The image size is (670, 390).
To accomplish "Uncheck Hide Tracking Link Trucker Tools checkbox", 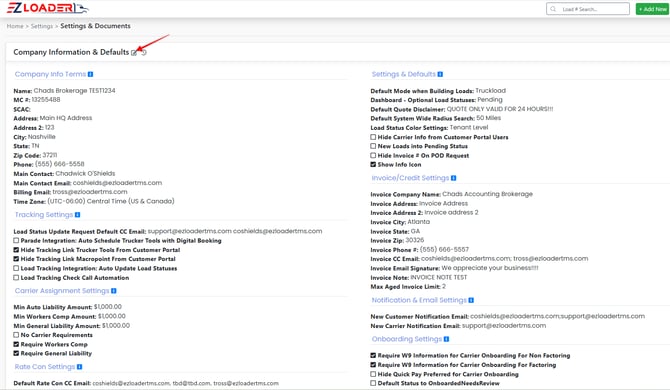I will point(16,250).
